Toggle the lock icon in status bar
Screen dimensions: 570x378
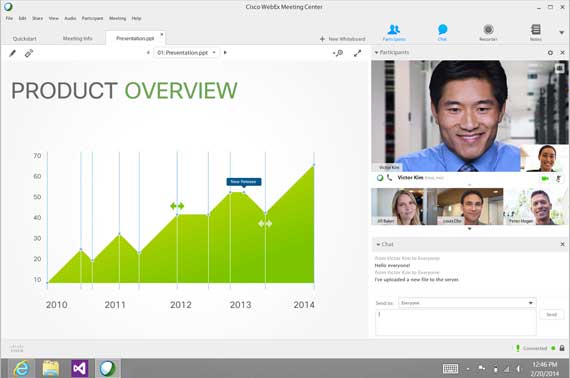tap(562, 348)
